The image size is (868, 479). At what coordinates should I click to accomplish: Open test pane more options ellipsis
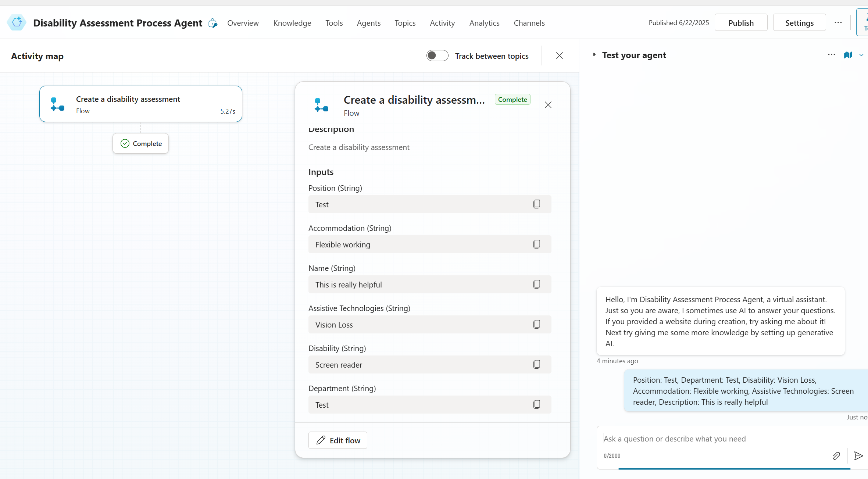coord(831,55)
